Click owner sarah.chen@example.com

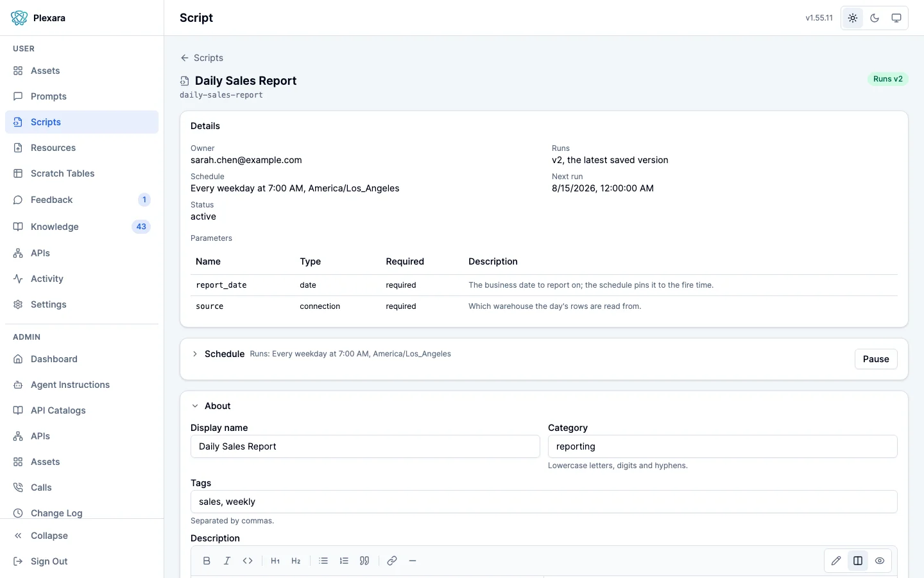coord(246,160)
